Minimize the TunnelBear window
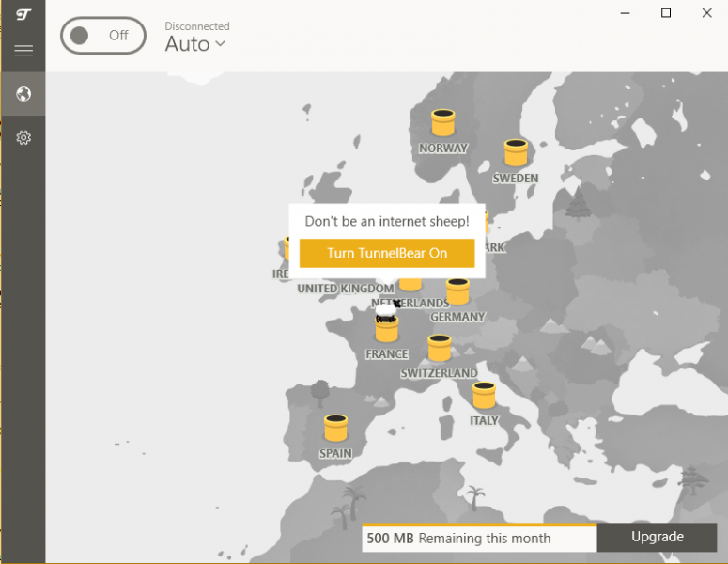This screenshot has width=728, height=564. tap(626, 13)
